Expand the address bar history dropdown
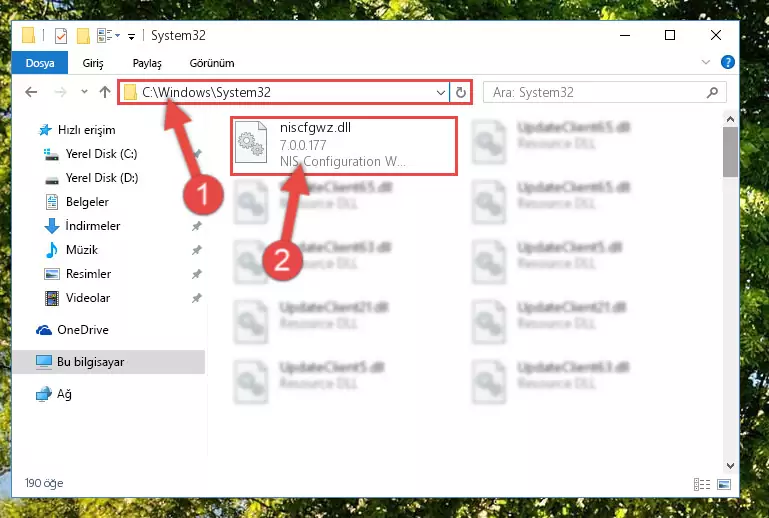The width and height of the screenshot is (769, 518). 440,92
